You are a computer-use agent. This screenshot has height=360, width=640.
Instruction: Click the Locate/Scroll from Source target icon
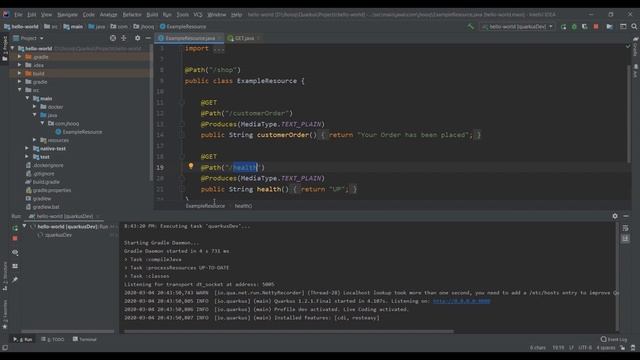click(x=113, y=38)
